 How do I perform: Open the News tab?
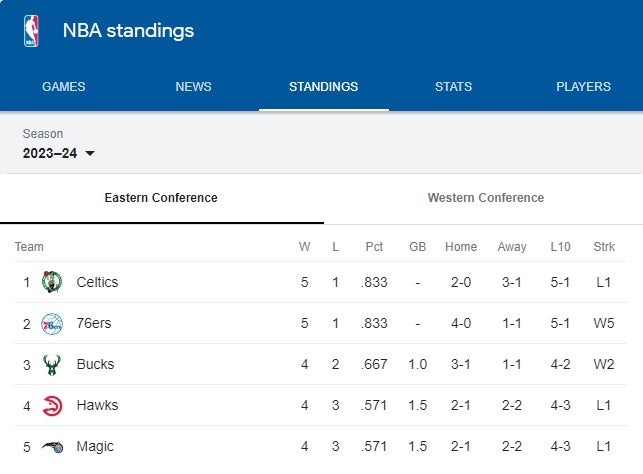(193, 87)
